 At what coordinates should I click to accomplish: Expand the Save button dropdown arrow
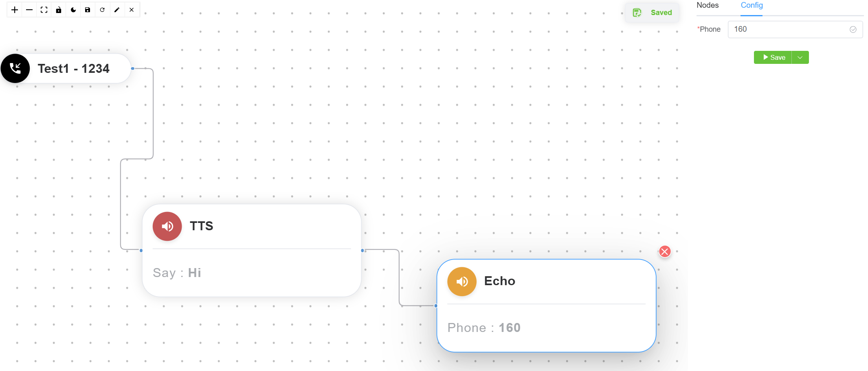tap(800, 57)
